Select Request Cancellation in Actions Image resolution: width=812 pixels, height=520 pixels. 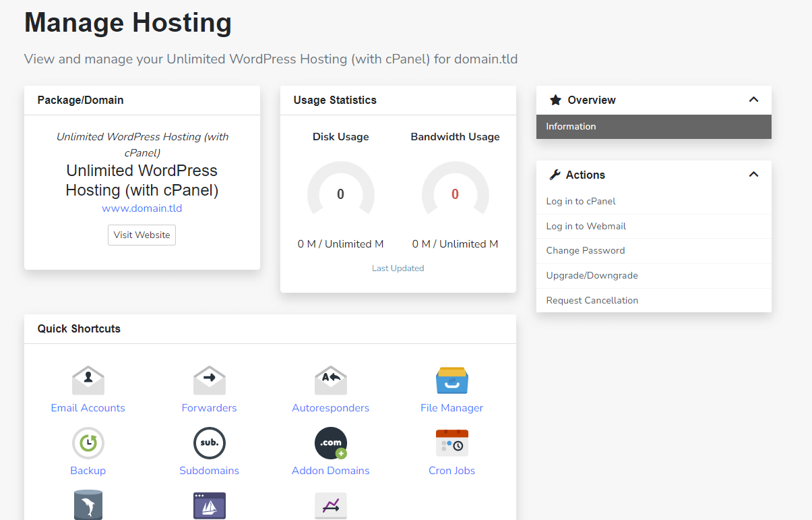click(x=654, y=301)
